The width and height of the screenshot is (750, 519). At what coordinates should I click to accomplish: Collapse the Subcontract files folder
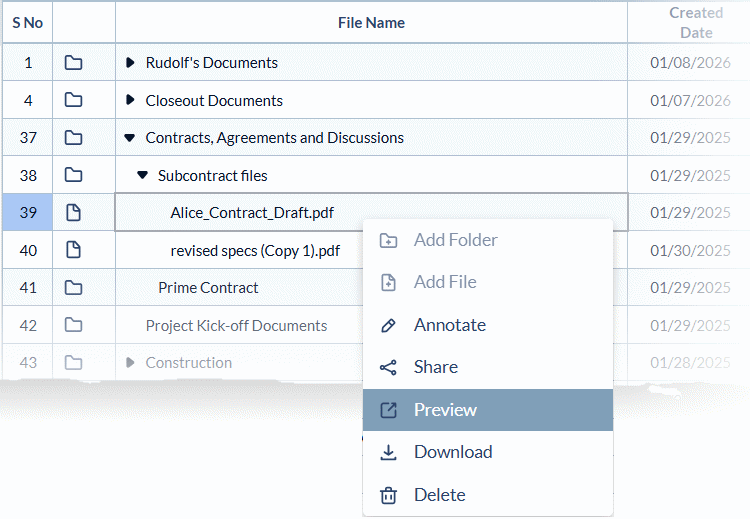click(x=142, y=175)
